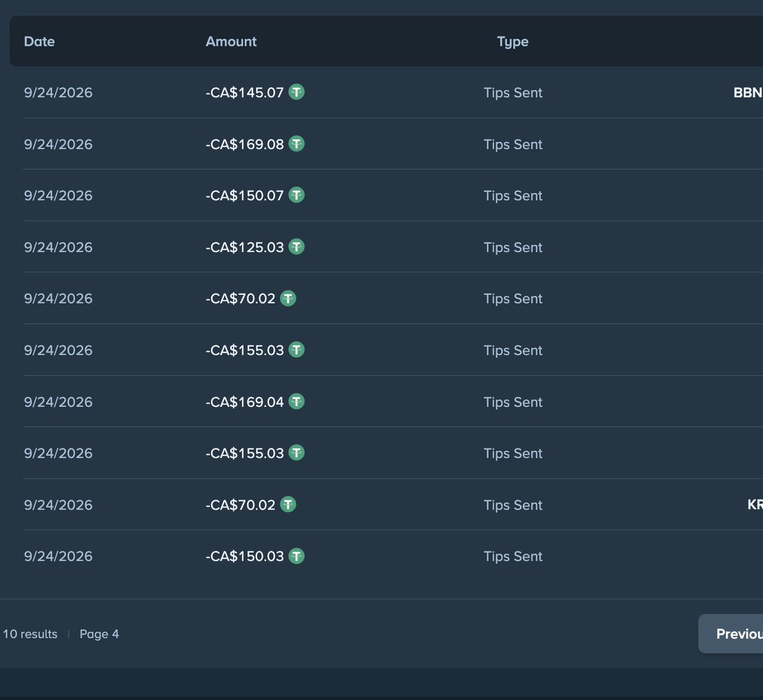Viewport: 763px width, 700px height.
Task: Click the Tether icon beside -CA$169.08
Action: point(296,144)
